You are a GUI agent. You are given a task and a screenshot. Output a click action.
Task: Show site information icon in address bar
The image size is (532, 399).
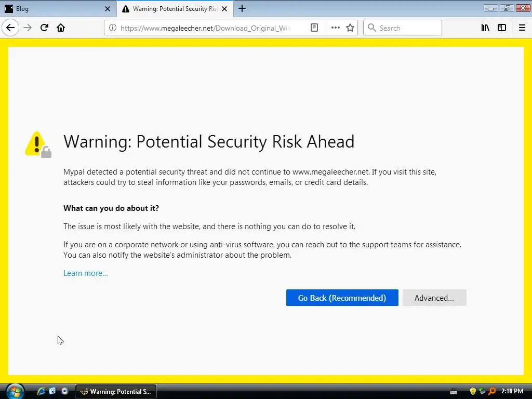coord(113,28)
